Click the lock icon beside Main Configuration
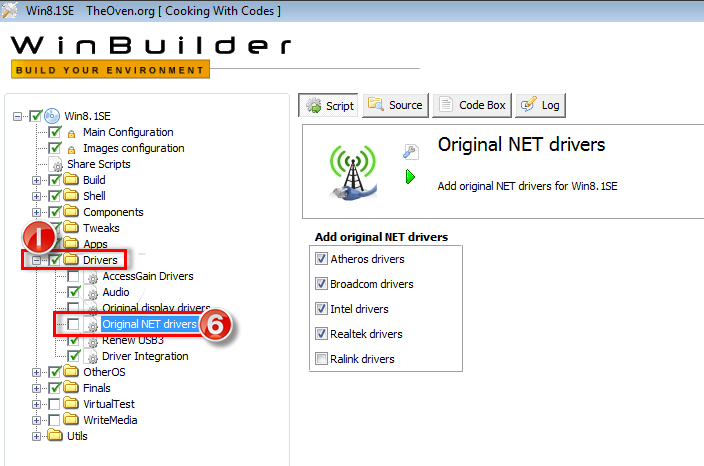Viewport: 704px width, 466px height. tap(71, 134)
